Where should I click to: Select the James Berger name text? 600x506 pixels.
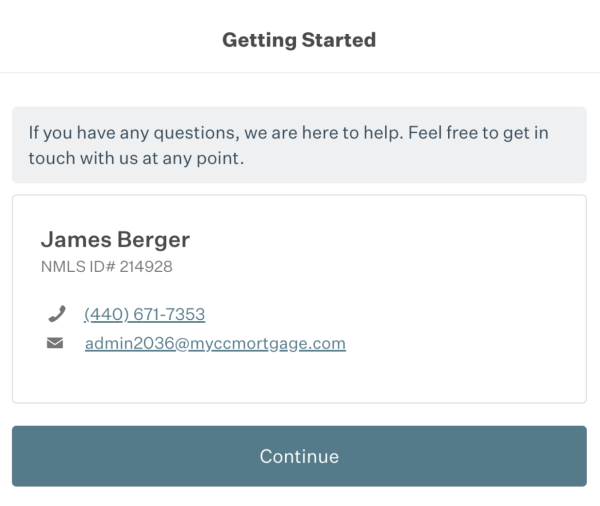coord(115,240)
